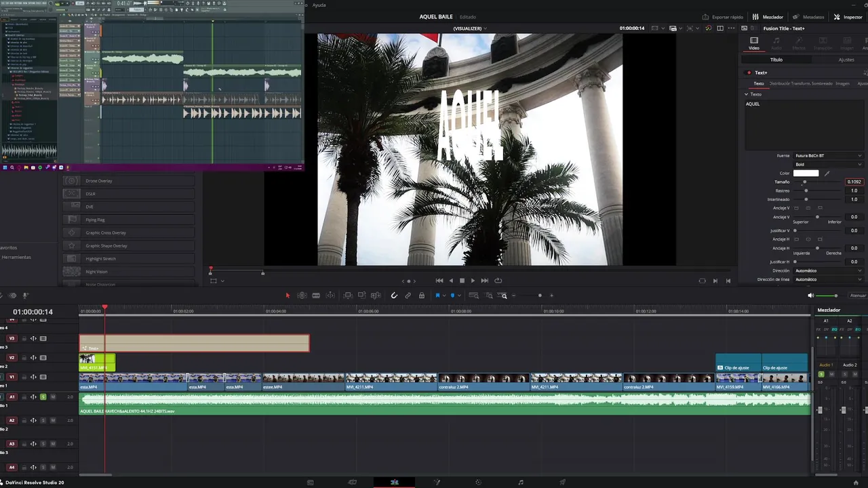Image resolution: width=868 pixels, height=488 pixels.
Task: Toggle the position lock padlock icon
Action: point(422,296)
